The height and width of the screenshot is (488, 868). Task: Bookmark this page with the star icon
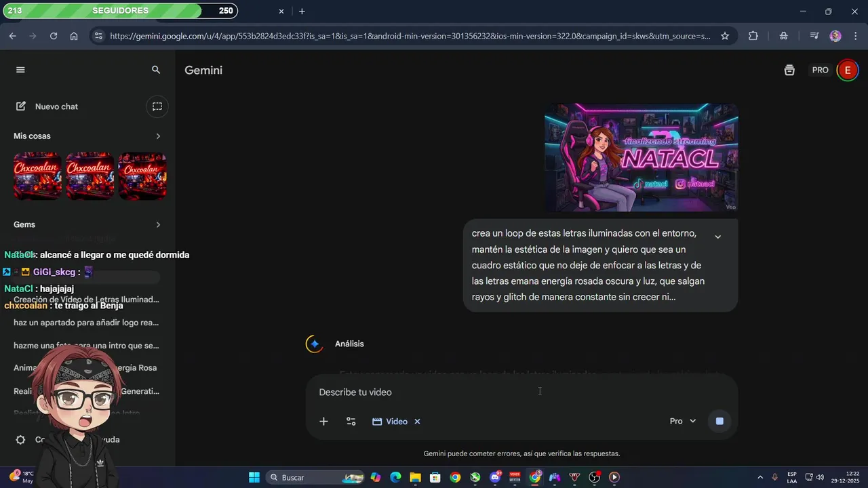pos(725,36)
